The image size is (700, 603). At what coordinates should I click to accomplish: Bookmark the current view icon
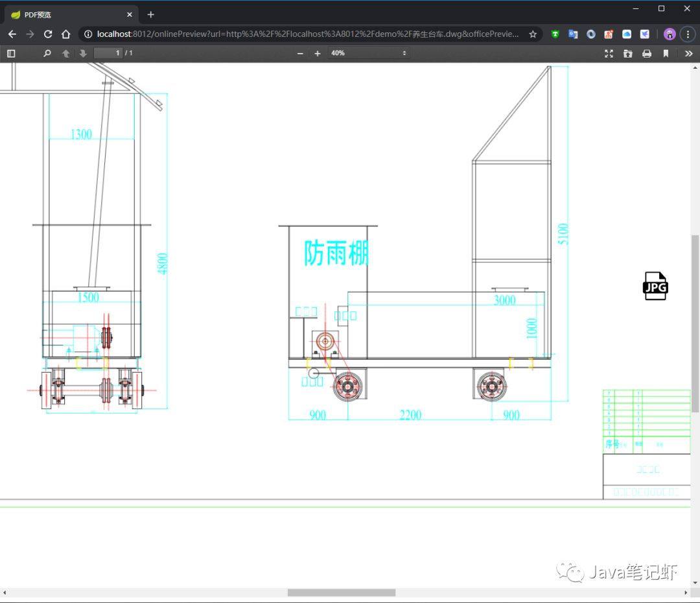coord(666,54)
